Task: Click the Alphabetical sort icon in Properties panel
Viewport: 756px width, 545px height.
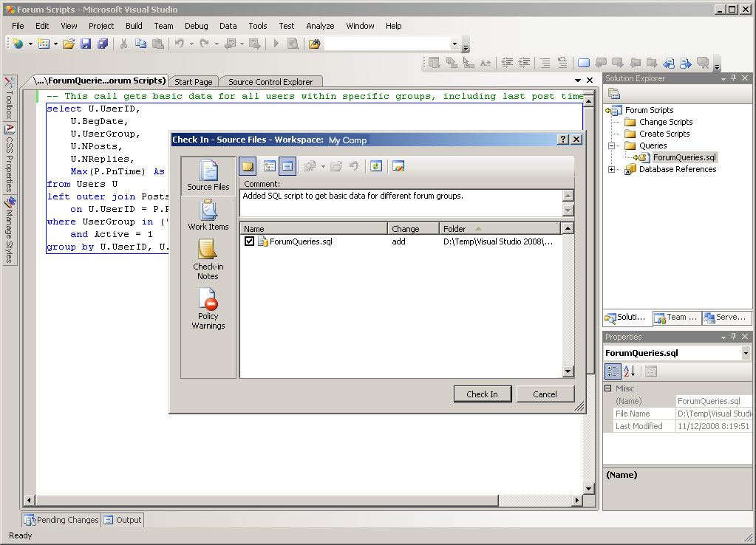Action: [629, 371]
